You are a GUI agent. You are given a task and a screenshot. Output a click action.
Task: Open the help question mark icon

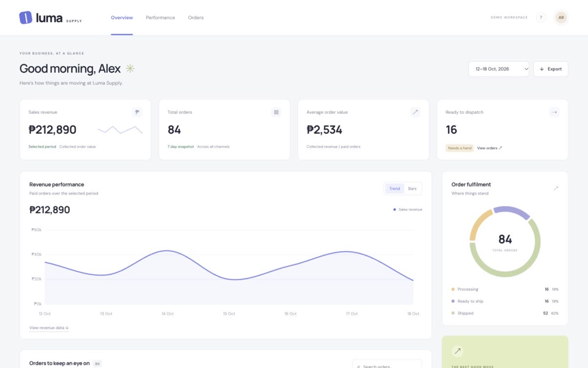coord(541,18)
